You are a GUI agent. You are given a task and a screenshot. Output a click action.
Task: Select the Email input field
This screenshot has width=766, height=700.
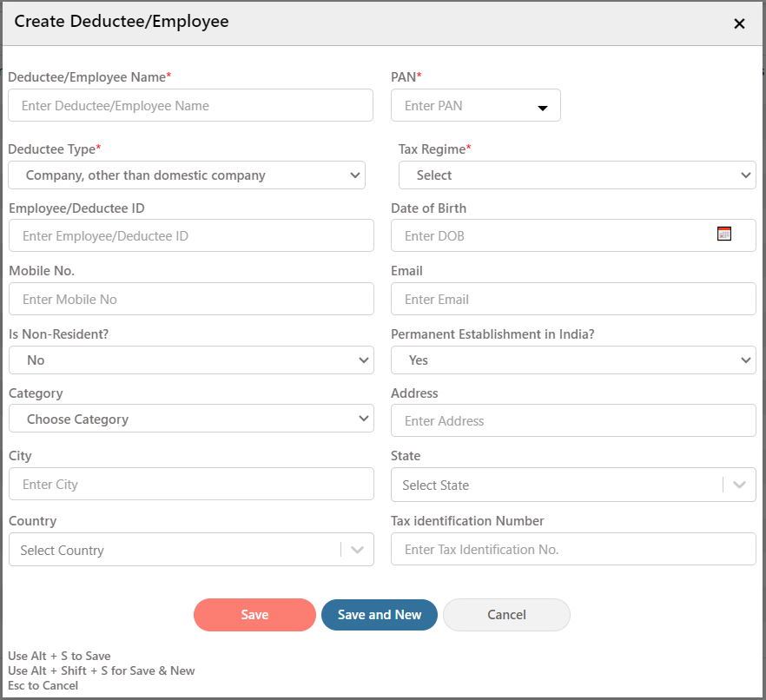[x=573, y=299]
